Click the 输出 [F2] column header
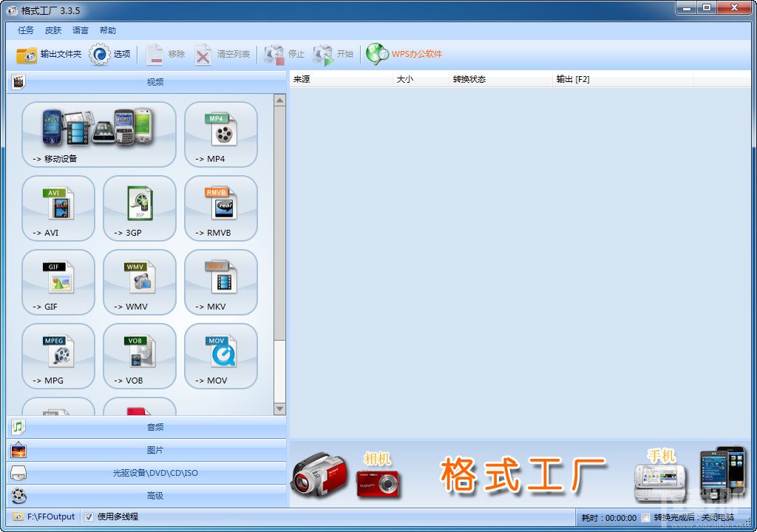Viewport: 757px width, 532px height. pos(622,79)
